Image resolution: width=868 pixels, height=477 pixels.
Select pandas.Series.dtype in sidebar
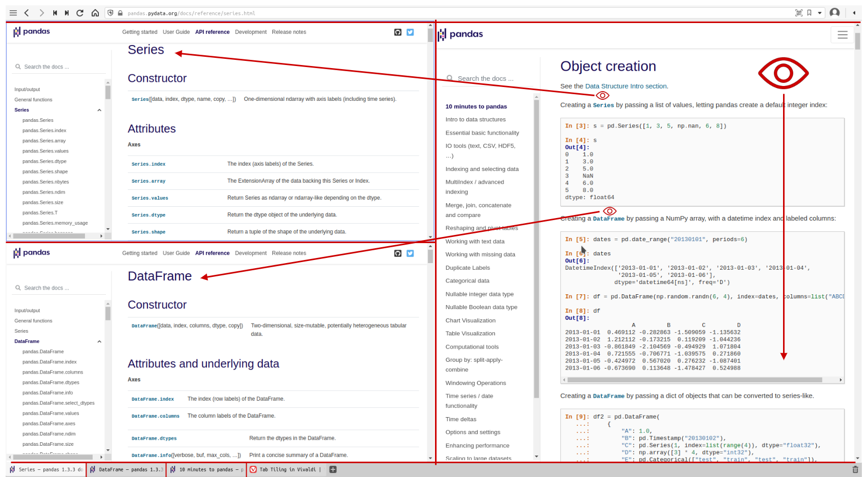coord(45,161)
